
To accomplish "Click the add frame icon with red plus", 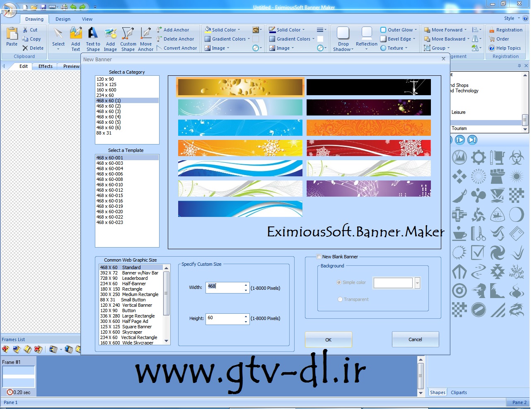I will coord(6,349).
